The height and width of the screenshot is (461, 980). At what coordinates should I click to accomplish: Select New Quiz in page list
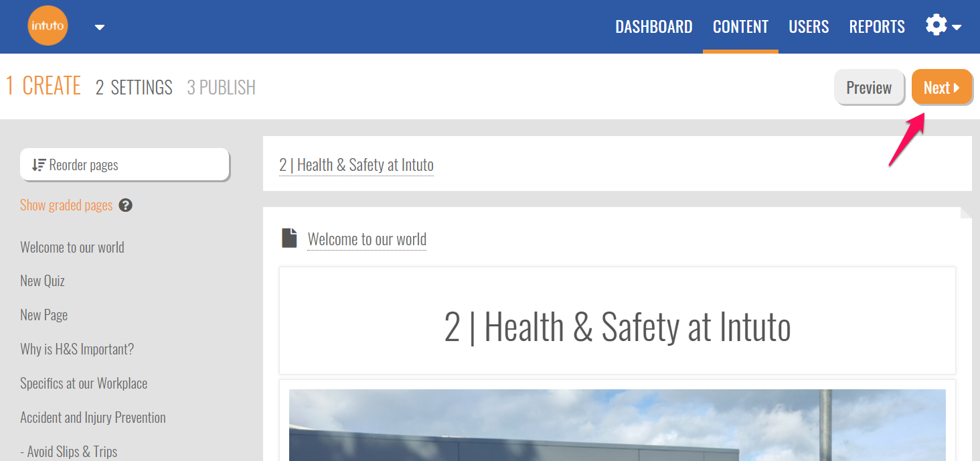(42, 281)
